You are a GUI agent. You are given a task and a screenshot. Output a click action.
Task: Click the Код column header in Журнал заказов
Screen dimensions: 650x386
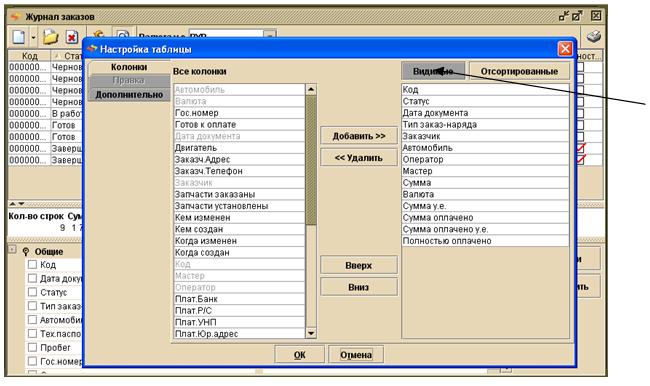point(29,56)
